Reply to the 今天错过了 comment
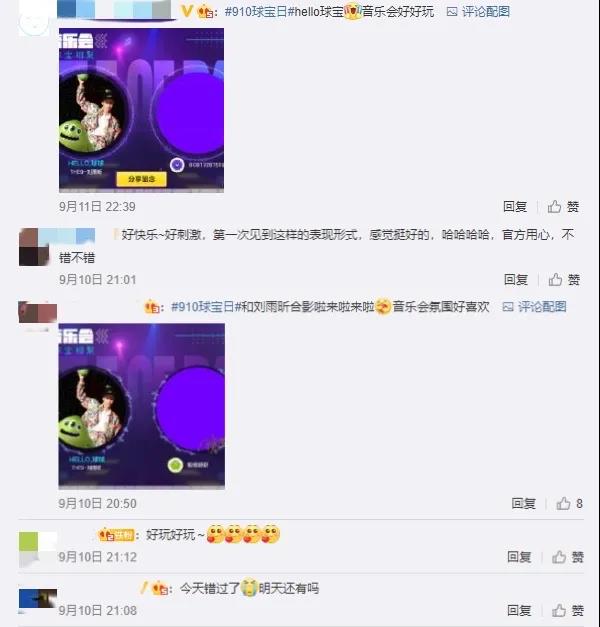 [x=519, y=610]
